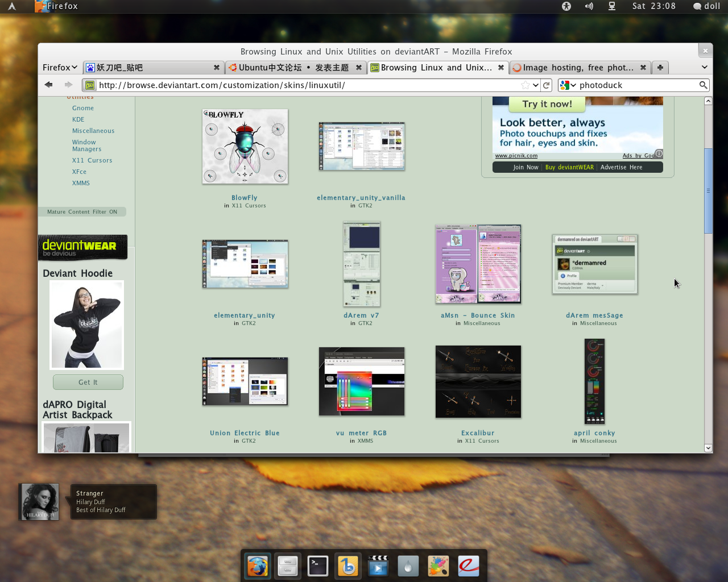Click the Union Electric Blue title link

245,433
